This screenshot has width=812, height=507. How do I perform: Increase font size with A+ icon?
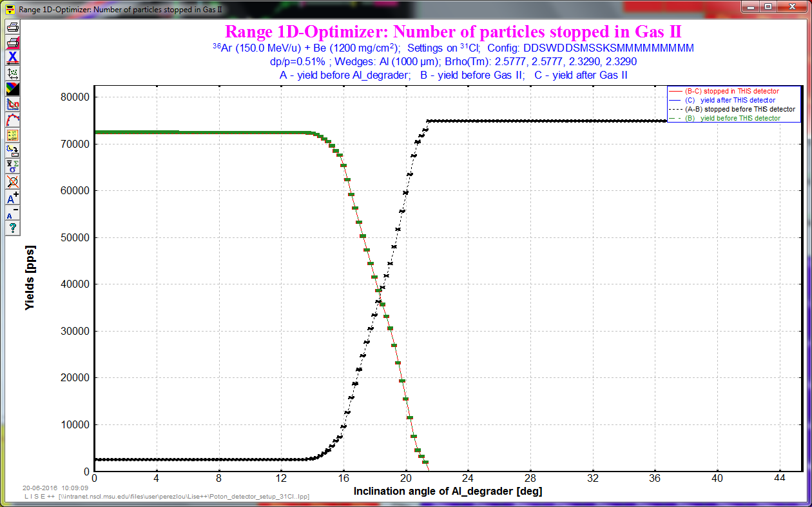tap(12, 197)
